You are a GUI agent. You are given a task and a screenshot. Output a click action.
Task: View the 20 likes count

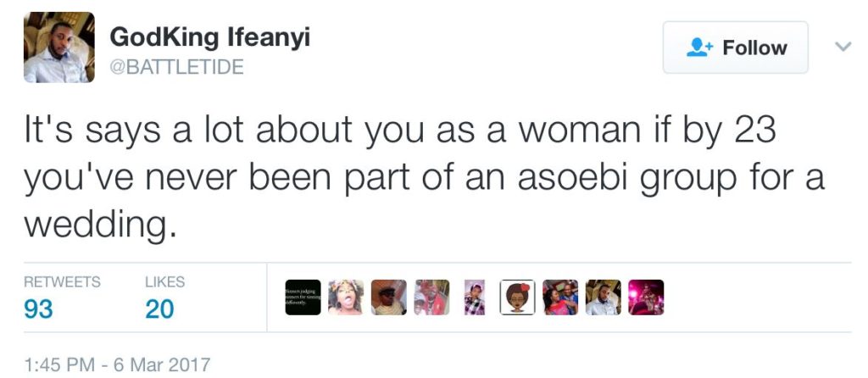(159, 310)
